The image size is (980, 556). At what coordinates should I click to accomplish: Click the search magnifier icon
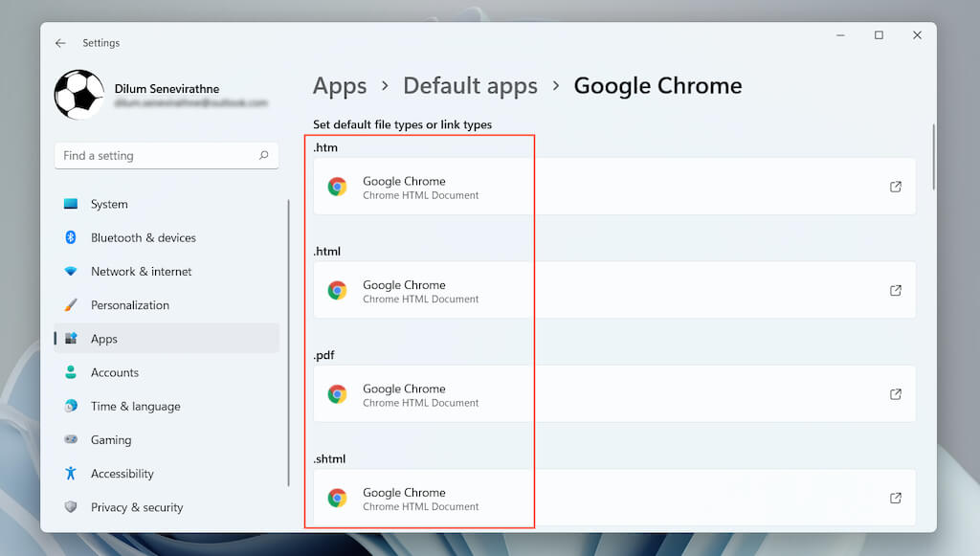(x=264, y=155)
